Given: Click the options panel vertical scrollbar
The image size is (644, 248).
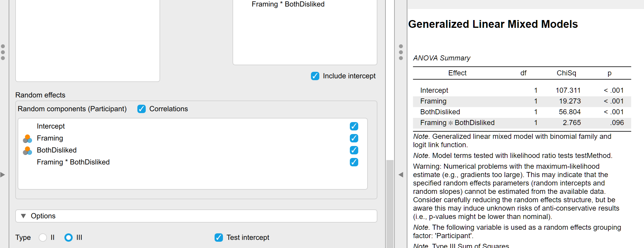Looking at the screenshot, I should (390, 203).
